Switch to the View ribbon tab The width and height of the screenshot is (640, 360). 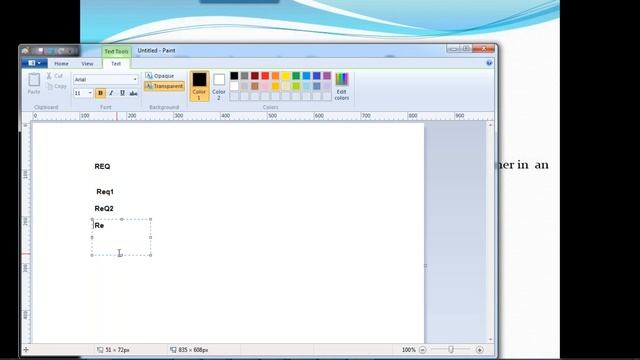87,64
